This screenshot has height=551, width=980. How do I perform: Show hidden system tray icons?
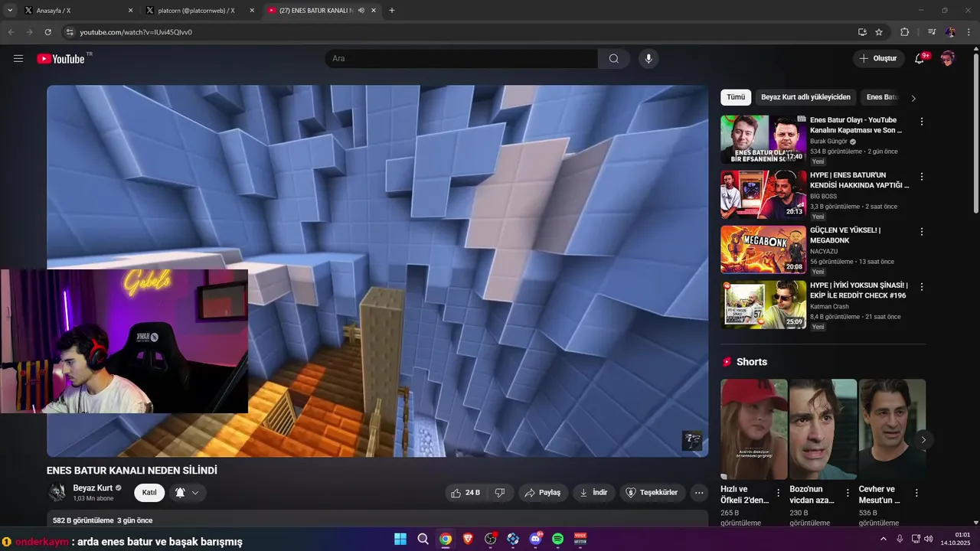coord(883,540)
